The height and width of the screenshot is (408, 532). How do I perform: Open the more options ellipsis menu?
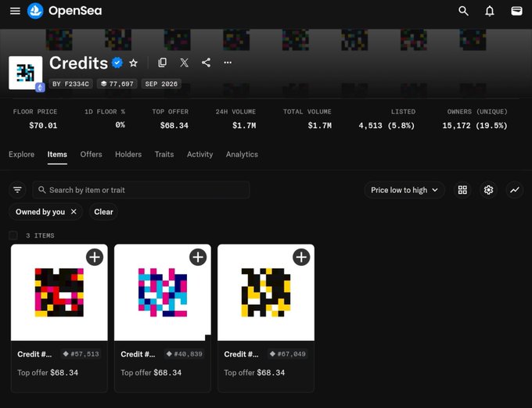228,63
